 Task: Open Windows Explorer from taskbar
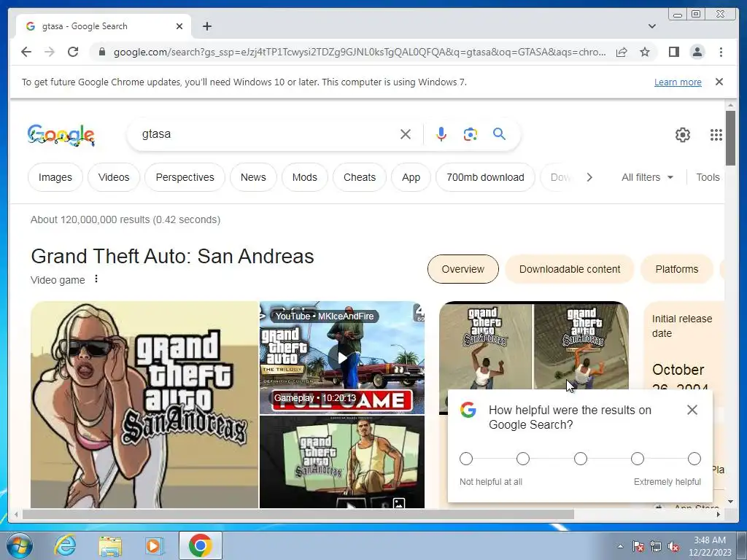[x=110, y=545]
